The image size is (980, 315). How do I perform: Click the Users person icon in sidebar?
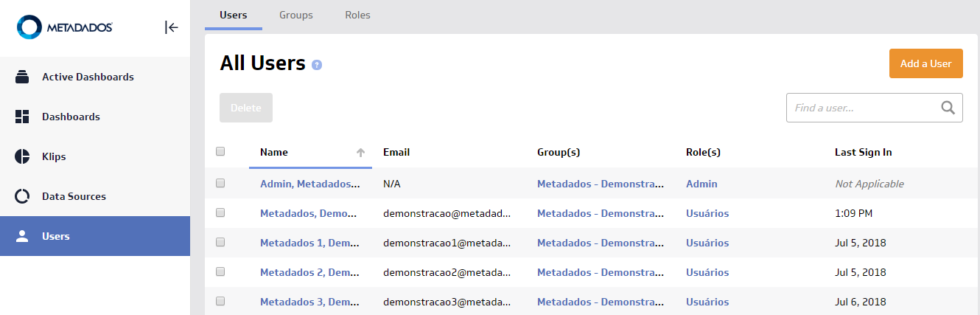[x=22, y=236]
